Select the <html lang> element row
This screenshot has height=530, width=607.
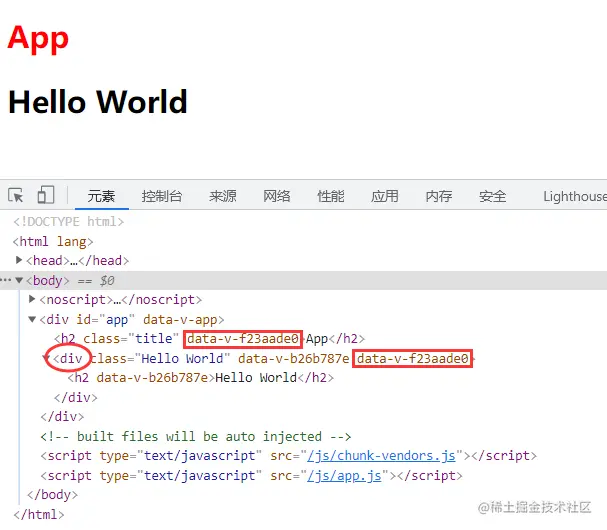[x=53, y=242]
